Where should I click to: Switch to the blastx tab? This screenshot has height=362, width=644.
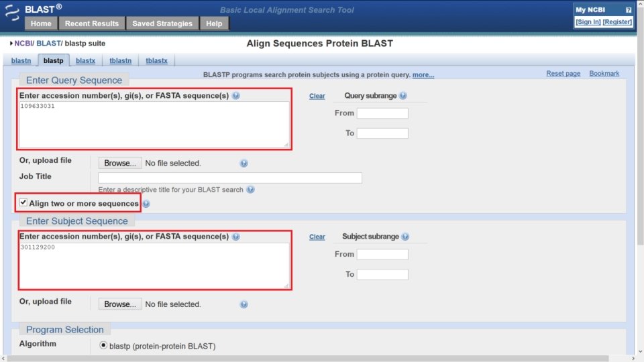(x=85, y=61)
